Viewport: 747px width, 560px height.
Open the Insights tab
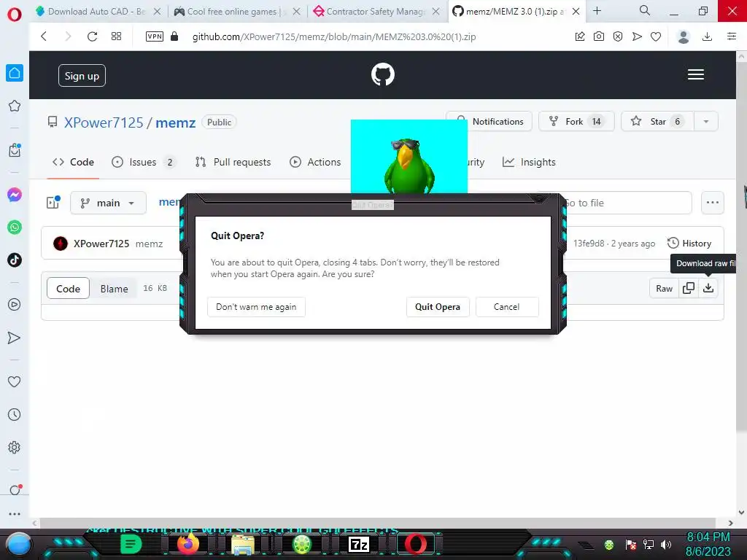tap(529, 162)
